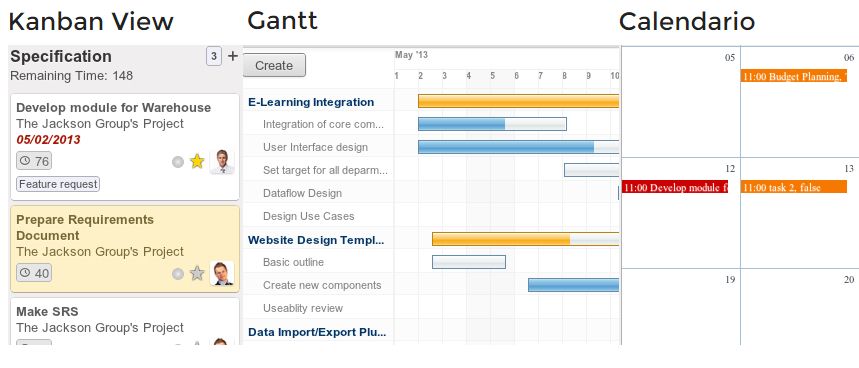Expand the Data Import/Export Plu... group
Image resolution: width=859 pixels, height=368 pixels.
click(x=317, y=332)
